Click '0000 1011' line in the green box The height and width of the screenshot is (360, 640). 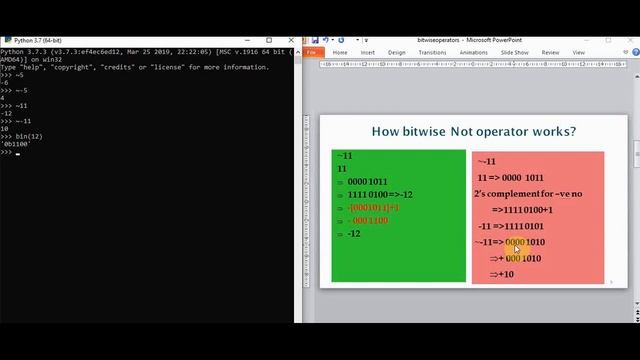367,182
